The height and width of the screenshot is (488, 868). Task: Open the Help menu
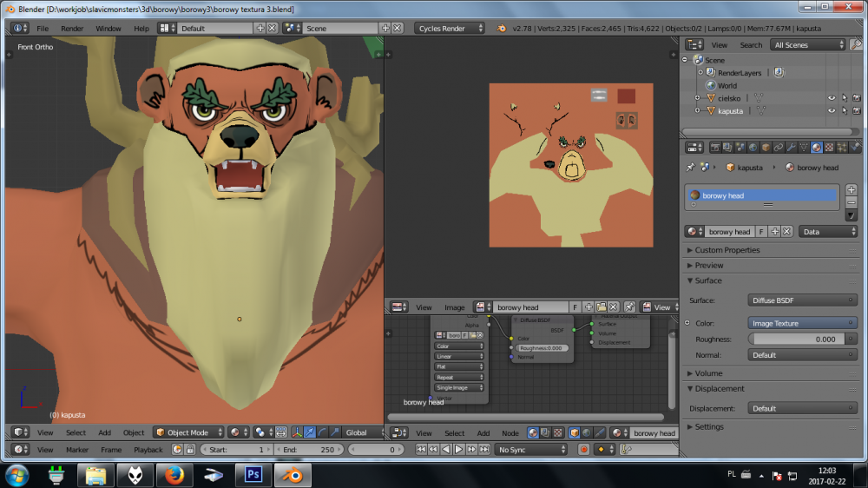click(141, 29)
